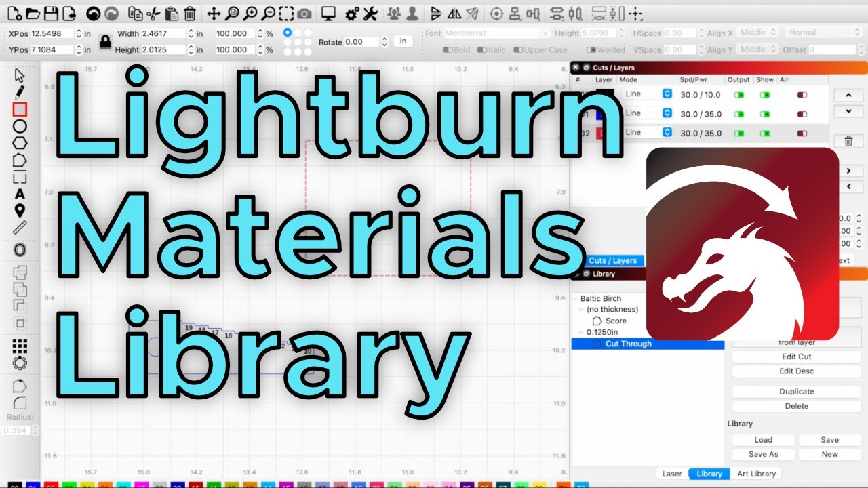
Task: Open Mode dropdown for the 30.0 / 10.0 layer
Action: coord(648,94)
